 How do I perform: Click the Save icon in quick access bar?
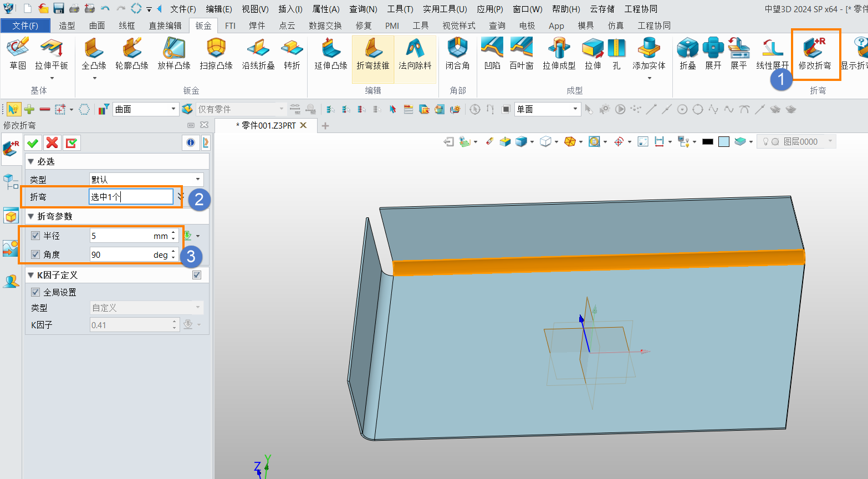click(58, 8)
